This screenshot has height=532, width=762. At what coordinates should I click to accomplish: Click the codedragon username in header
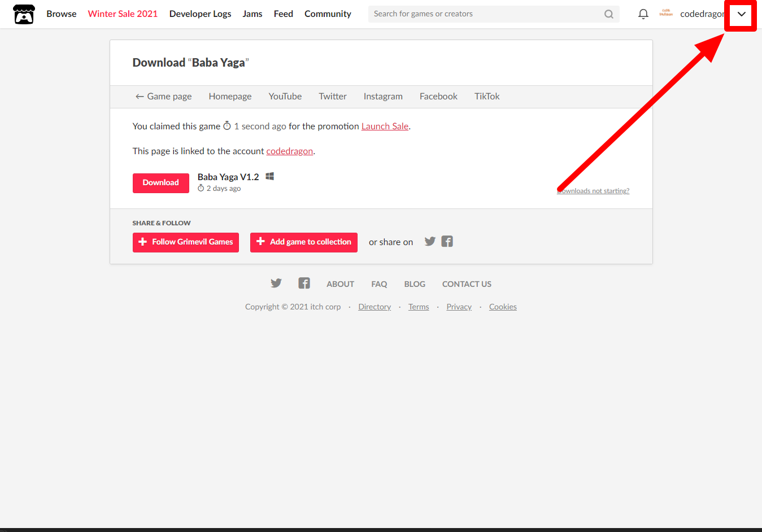[702, 14]
